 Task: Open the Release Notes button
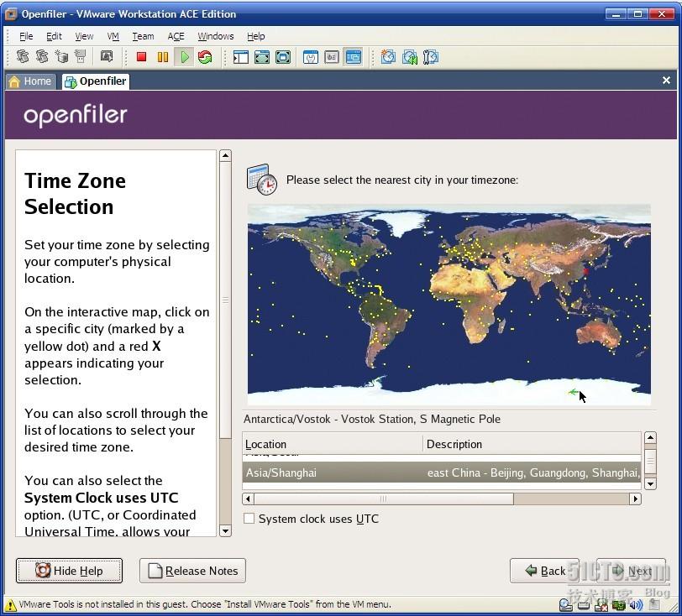point(192,571)
